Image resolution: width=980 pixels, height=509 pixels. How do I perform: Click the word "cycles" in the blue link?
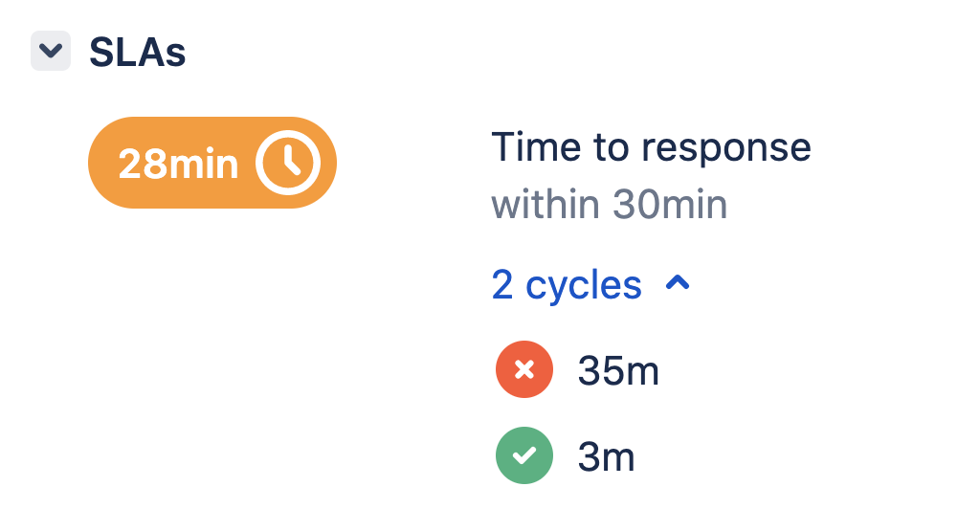pos(583,286)
